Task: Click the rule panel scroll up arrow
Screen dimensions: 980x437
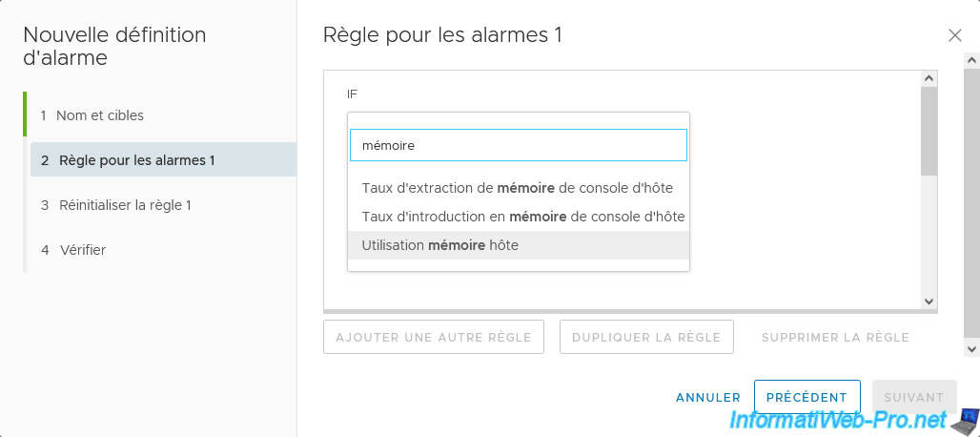Action: point(929,78)
